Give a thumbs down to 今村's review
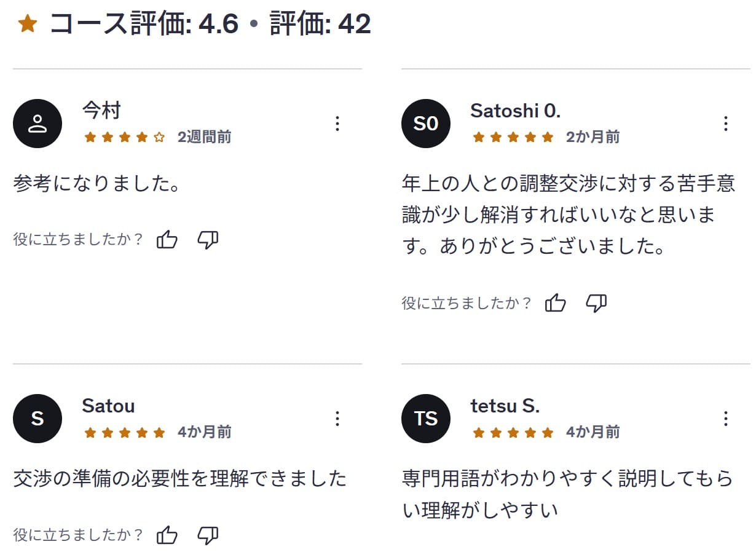756x552 pixels. pyautogui.click(x=208, y=240)
